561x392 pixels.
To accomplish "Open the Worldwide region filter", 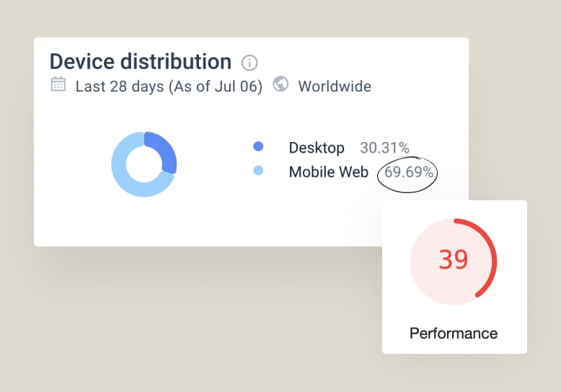I will (x=335, y=86).
